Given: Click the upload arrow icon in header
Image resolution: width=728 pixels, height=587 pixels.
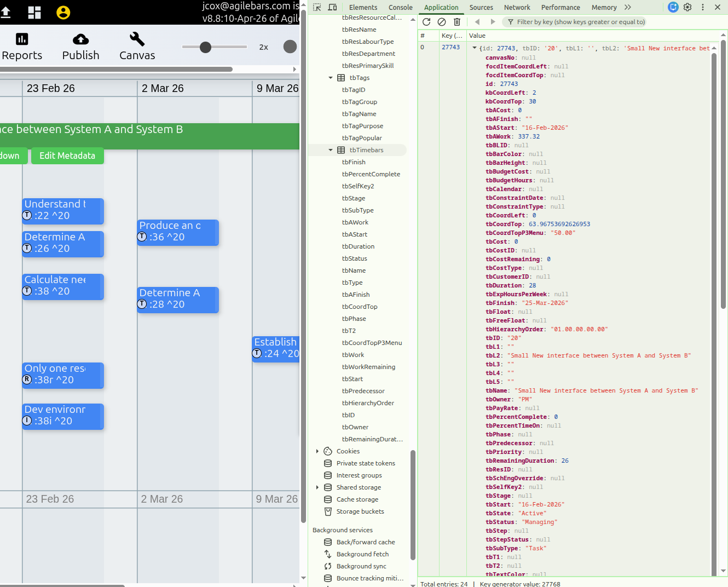Looking at the screenshot, I should pyautogui.click(x=5, y=12).
